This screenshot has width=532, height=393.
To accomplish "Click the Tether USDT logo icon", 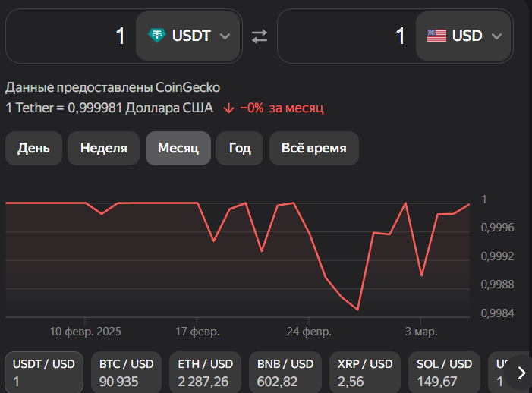I will pyautogui.click(x=157, y=36).
